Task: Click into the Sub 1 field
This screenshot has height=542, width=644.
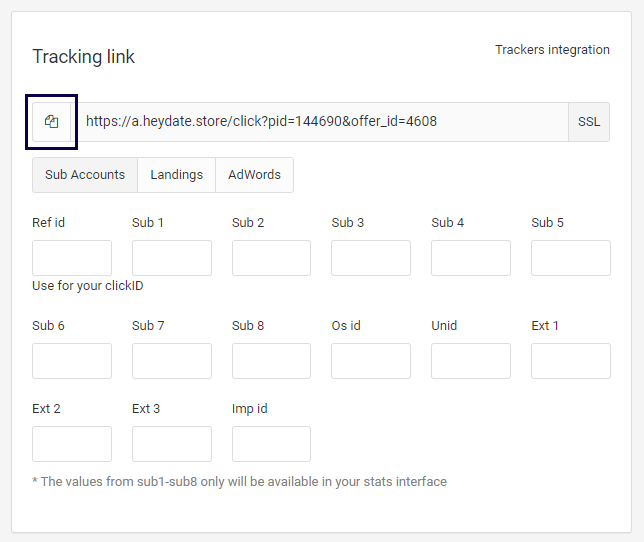Action: point(172,258)
